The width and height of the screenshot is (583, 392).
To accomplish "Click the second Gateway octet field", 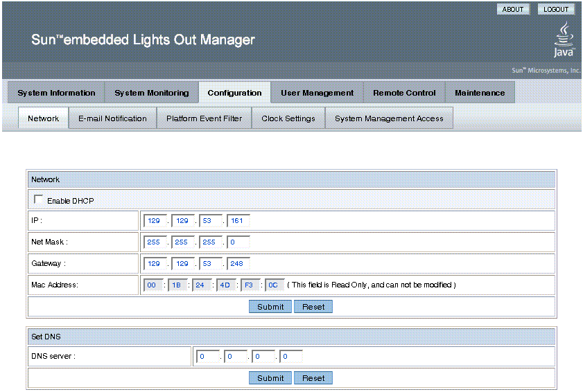I will tap(183, 264).
